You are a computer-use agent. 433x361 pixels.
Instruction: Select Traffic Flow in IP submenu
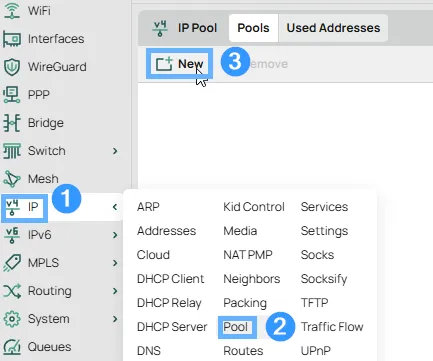[332, 327]
